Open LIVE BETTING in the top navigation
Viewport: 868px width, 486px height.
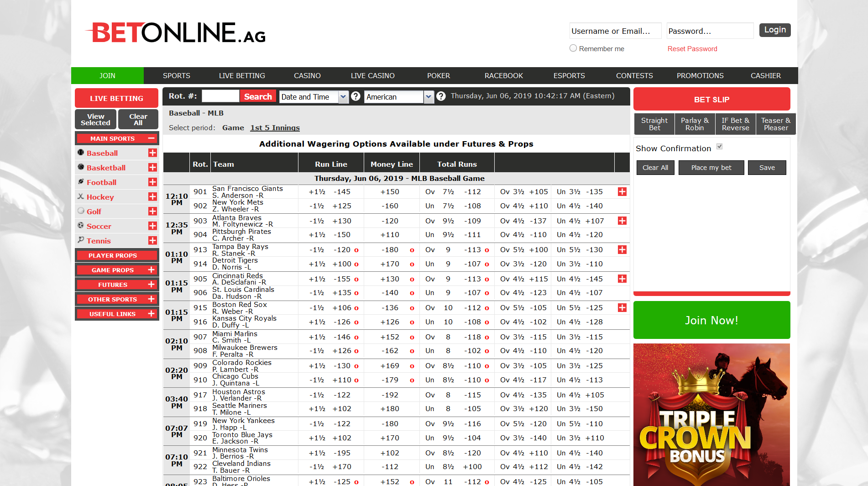point(242,76)
